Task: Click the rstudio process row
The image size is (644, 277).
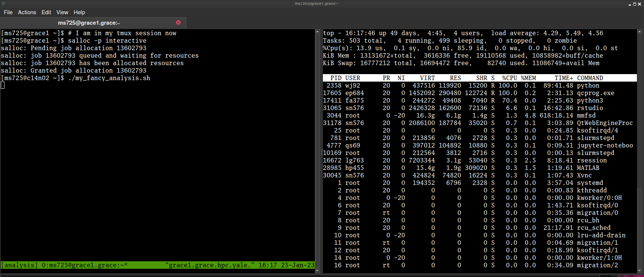Action: (x=480, y=108)
